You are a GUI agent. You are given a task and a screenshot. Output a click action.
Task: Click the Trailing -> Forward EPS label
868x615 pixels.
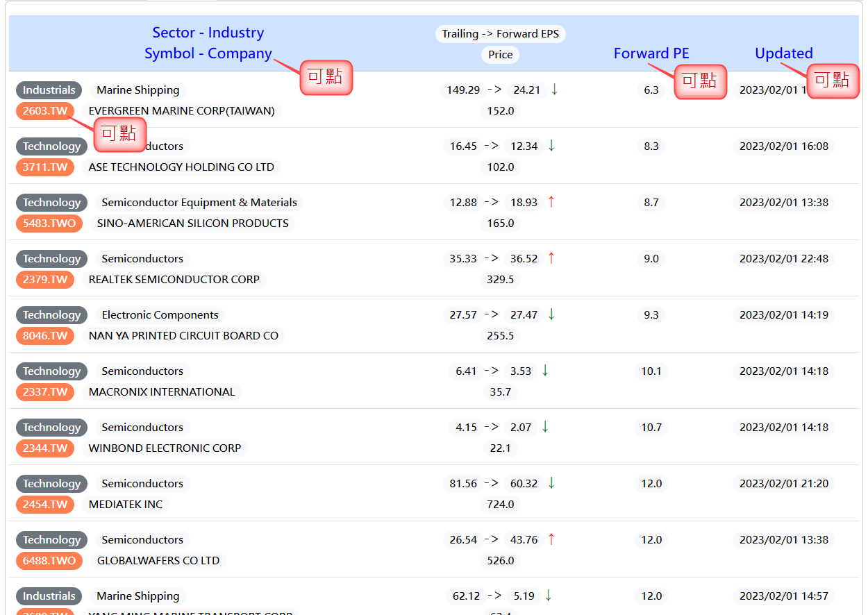pyautogui.click(x=500, y=34)
